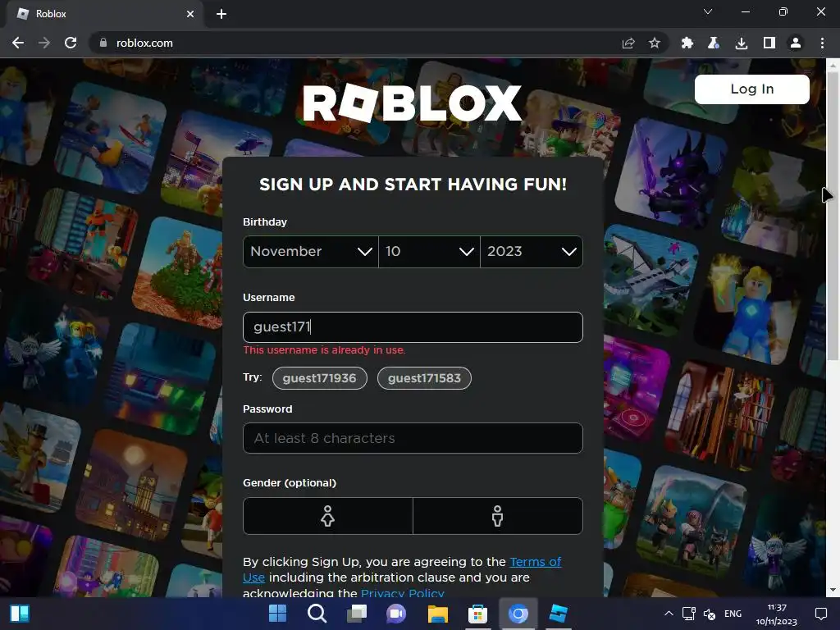Click the scrollbar down arrow
Image resolution: width=840 pixels, height=630 pixels.
[x=833, y=591]
